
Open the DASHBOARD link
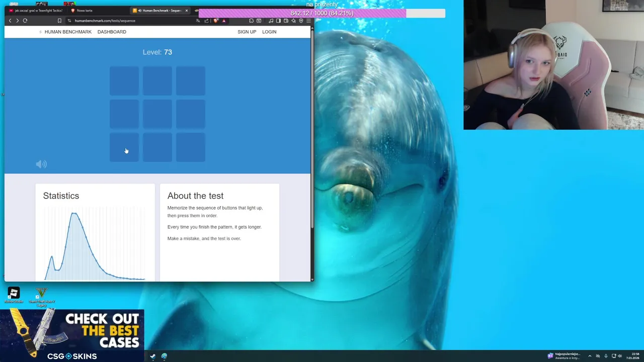(112, 32)
